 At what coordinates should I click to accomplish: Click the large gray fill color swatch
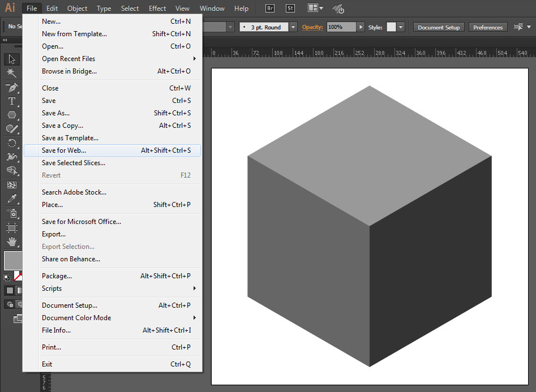click(12, 261)
